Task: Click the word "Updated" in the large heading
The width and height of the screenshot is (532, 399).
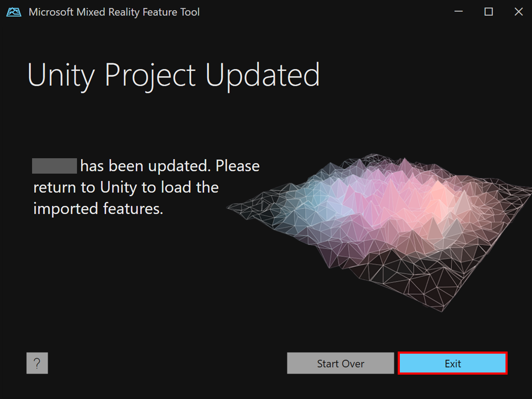Action: (263, 75)
